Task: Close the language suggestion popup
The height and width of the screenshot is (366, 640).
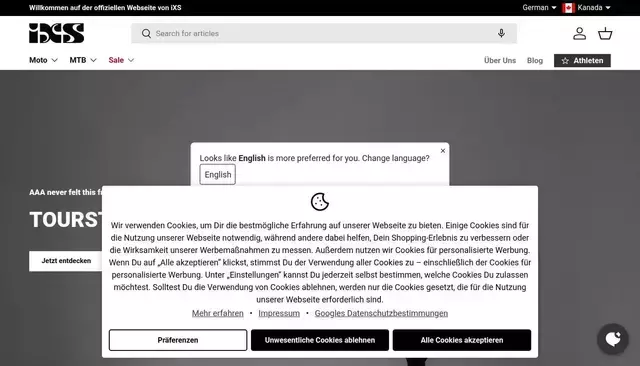Action: [x=443, y=151]
